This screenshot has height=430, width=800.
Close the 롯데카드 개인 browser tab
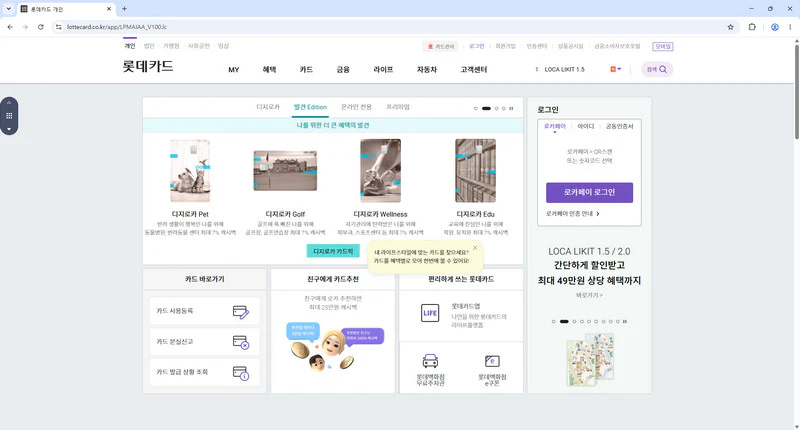(x=109, y=9)
